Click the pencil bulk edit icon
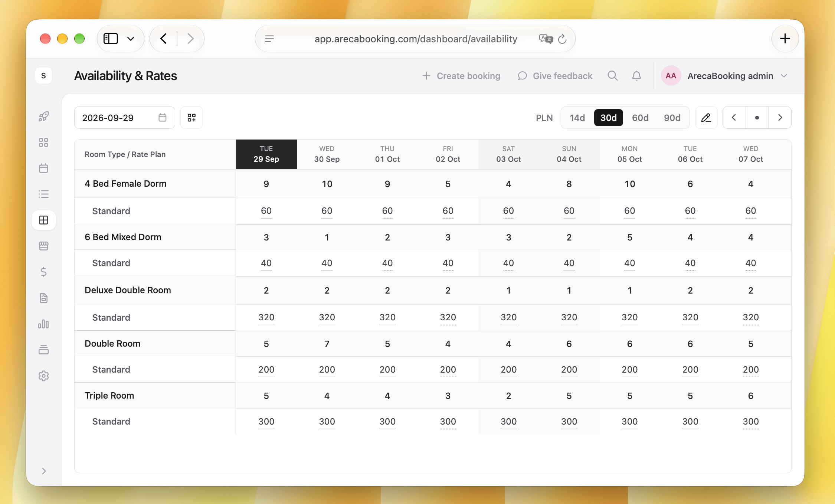Viewport: 835px width, 504px height. pyautogui.click(x=706, y=118)
